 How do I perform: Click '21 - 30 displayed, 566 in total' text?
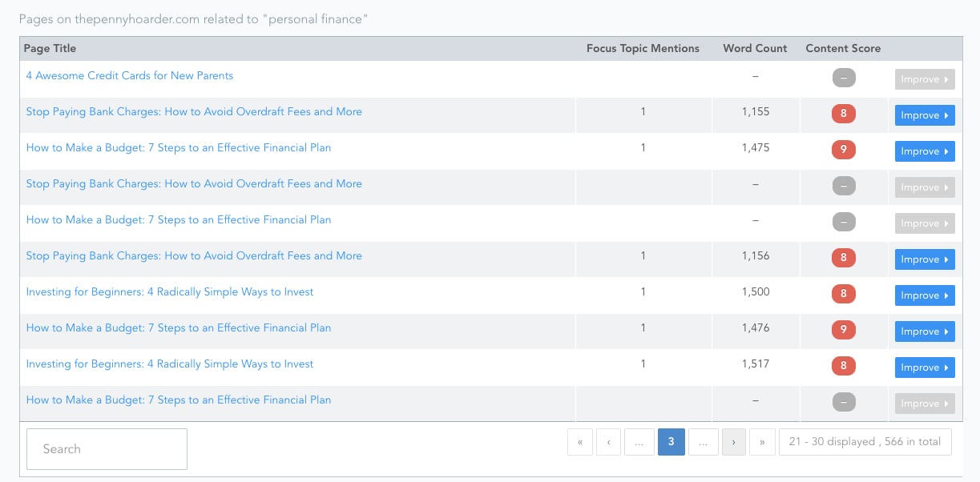[x=865, y=442]
